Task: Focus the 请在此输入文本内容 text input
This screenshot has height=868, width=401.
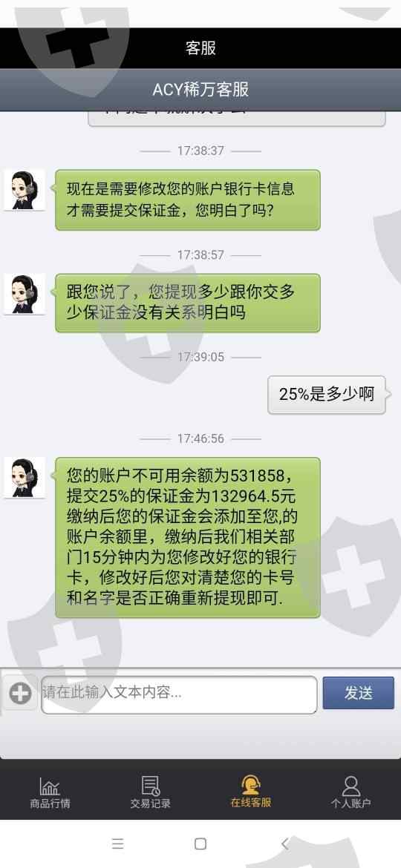Action: (x=179, y=694)
